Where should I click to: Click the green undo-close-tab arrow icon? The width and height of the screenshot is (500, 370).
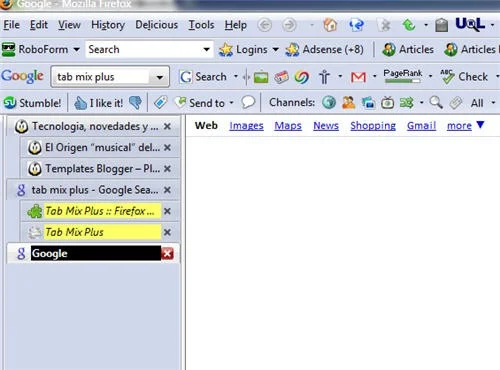[409, 25]
